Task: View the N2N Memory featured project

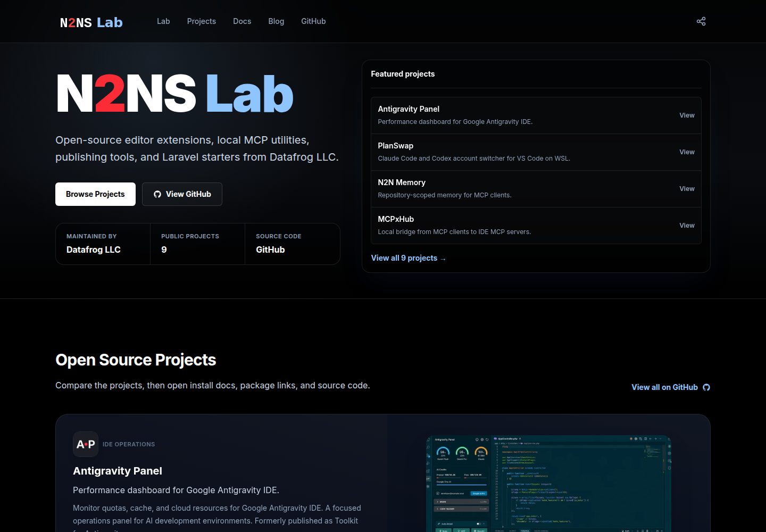Action: 536,189
